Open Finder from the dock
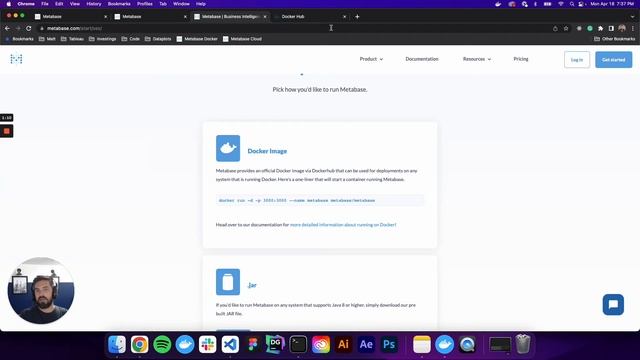The height and width of the screenshot is (360, 640). (x=117, y=344)
